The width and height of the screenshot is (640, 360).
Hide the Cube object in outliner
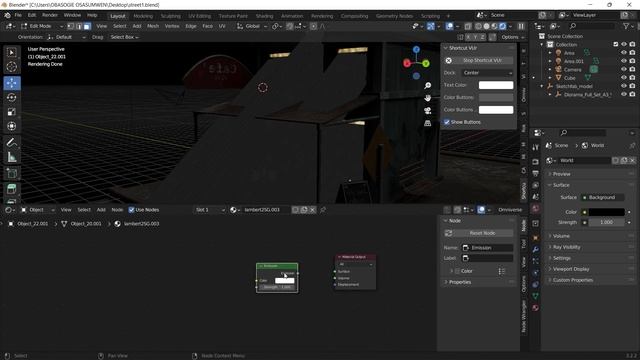pyautogui.click(x=624, y=78)
